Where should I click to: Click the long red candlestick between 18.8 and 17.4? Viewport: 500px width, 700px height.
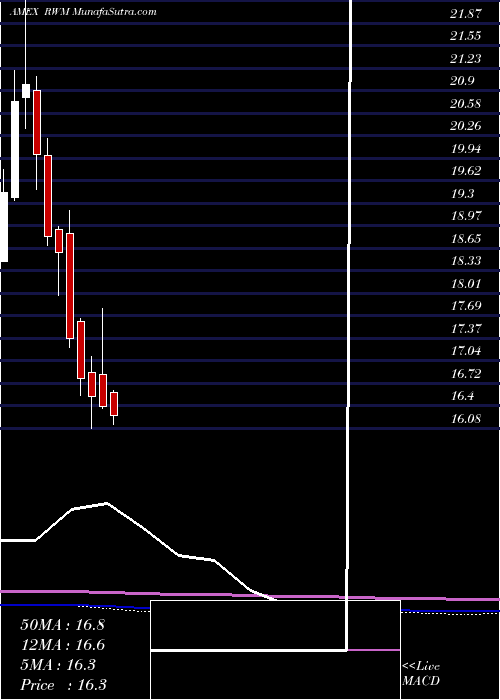(x=70, y=286)
